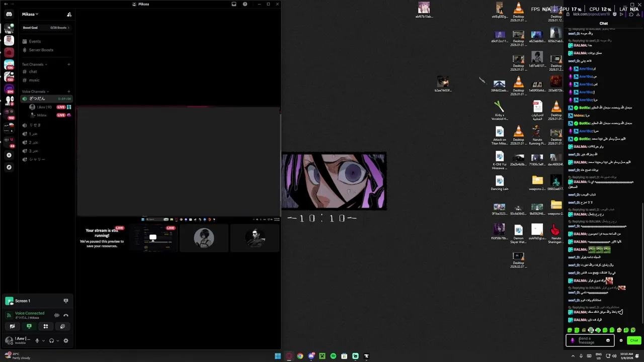Toggle the green screen share button

click(x=29, y=326)
